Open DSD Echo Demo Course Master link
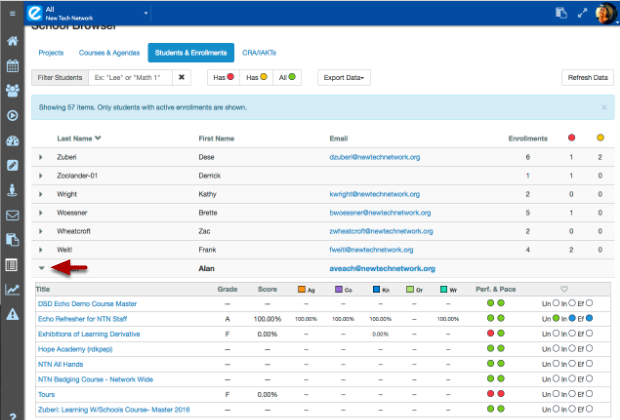 [x=87, y=304]
